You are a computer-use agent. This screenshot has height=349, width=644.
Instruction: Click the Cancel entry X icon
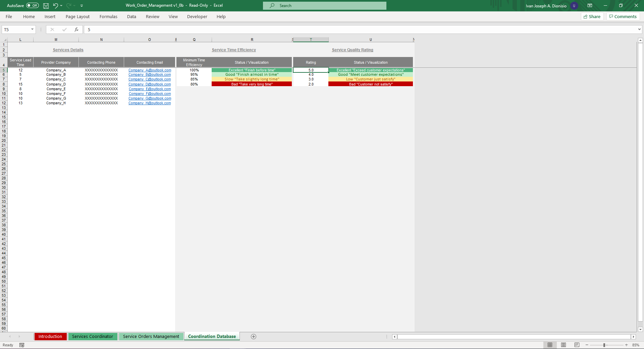click(52, 30)
